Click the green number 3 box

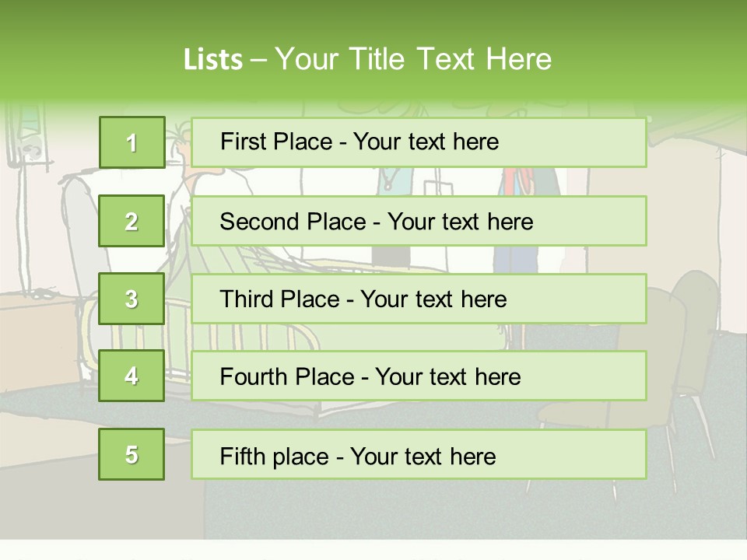(132, 299)
